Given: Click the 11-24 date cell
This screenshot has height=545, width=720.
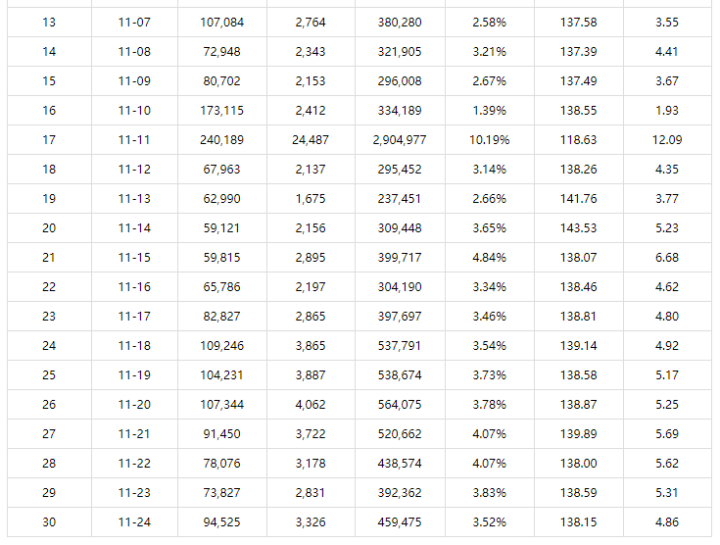Looking at the screenshot, I should coord(134,522).
